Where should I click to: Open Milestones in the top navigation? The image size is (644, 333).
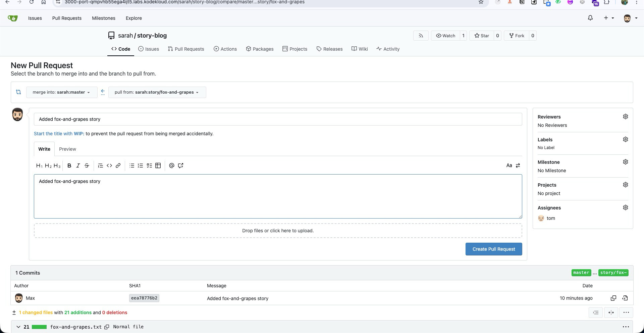tap(104, 18)
